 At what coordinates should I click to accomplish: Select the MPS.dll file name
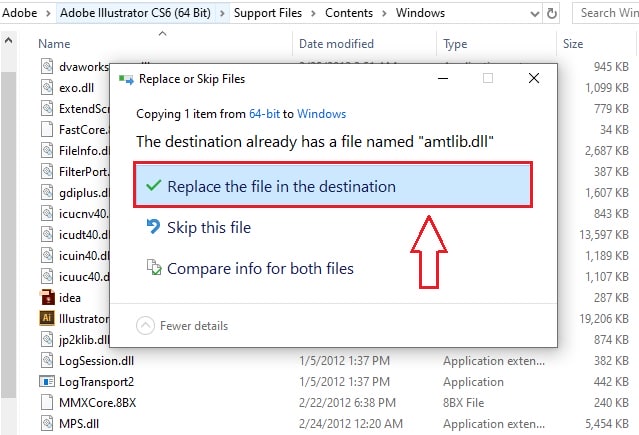coord(79,424)
